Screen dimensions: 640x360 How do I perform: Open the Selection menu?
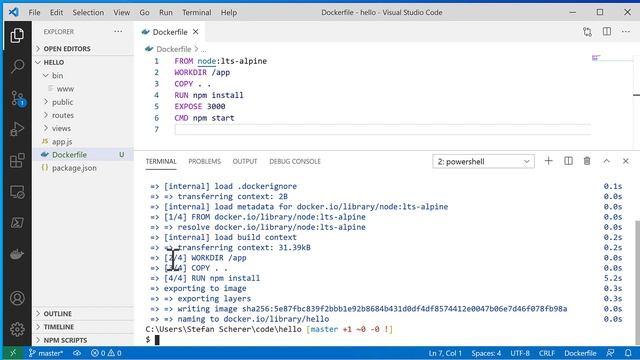(88, 12)
